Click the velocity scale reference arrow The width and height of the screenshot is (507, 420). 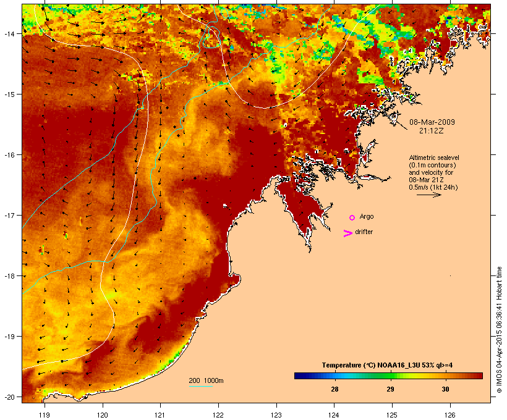(428, 195)
